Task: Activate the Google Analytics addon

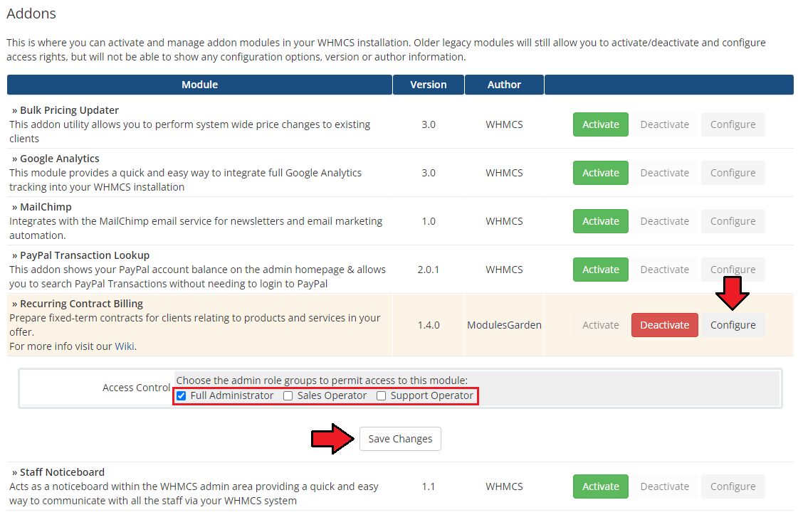Action: (601, 173)
